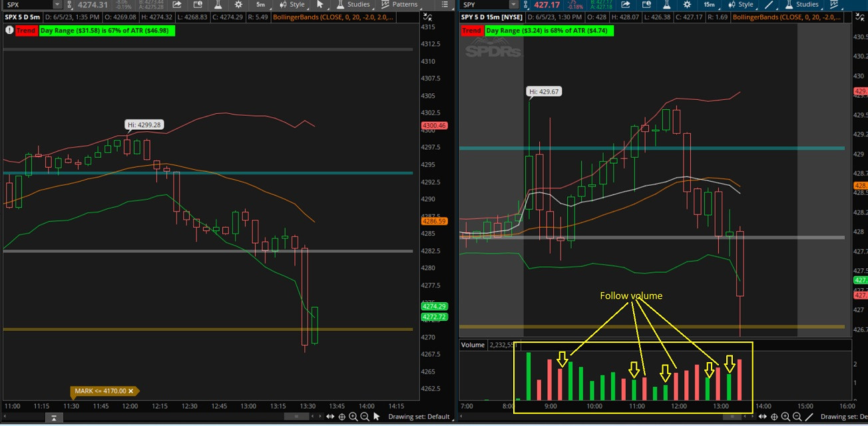The width and height of the screenshot is (868, 426).
Task: Click the SPX crosshair target icon
Action: (342, 417)
